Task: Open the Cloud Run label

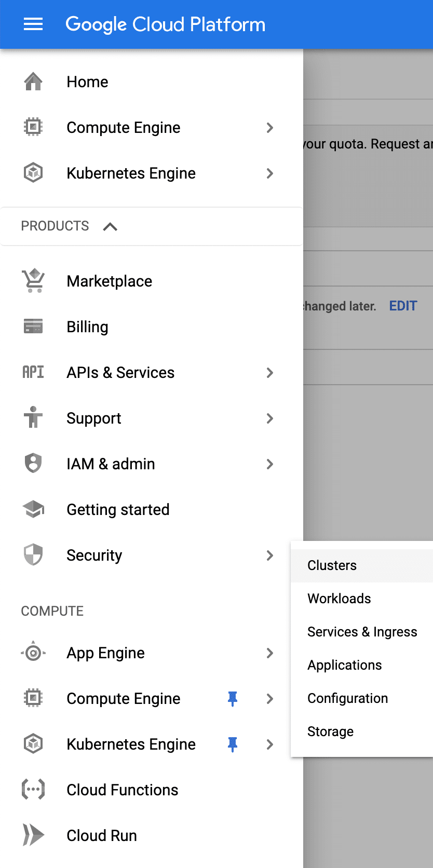Action: [x=102, y=835]
